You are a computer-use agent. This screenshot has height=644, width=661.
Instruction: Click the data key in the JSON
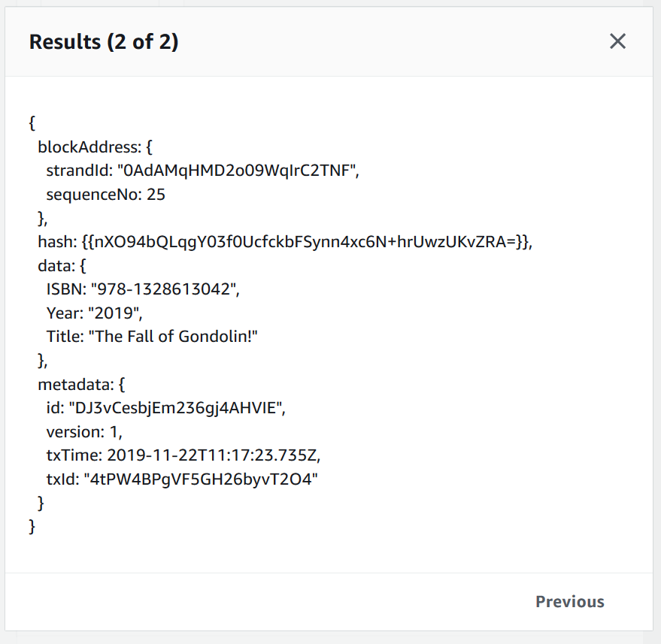pyautogui.click(x=54, y=266)
